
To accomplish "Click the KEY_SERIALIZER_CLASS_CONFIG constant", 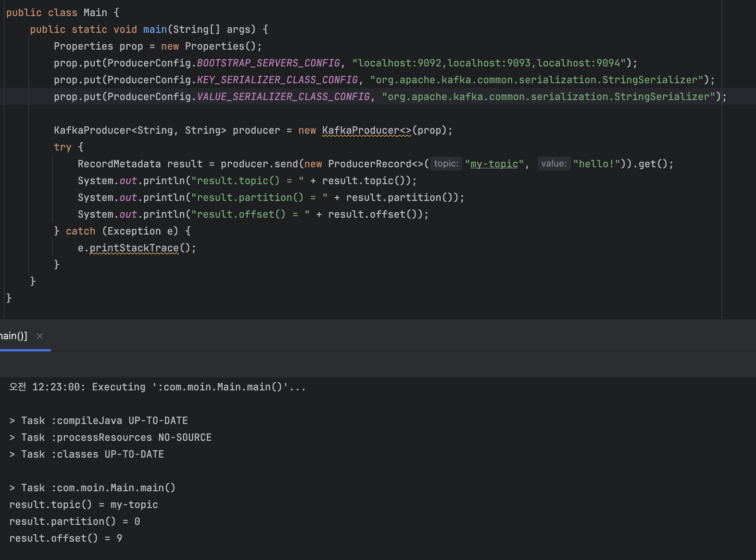I will 277,80.
